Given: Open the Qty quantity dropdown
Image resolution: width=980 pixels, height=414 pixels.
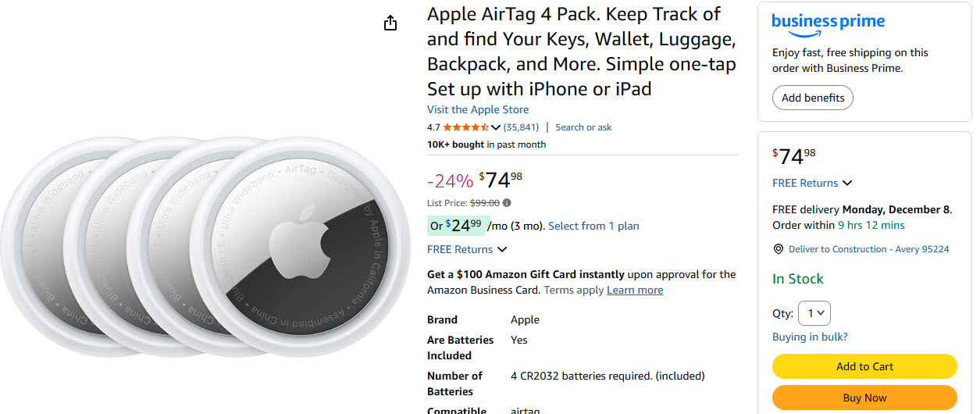Looking at the screenshot, I should coord(815,313).
